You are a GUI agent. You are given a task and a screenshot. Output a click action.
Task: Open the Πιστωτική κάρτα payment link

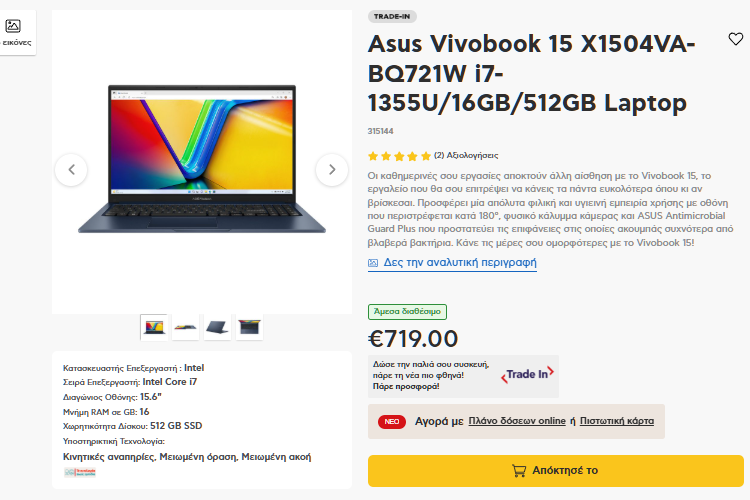coord(617,421)
